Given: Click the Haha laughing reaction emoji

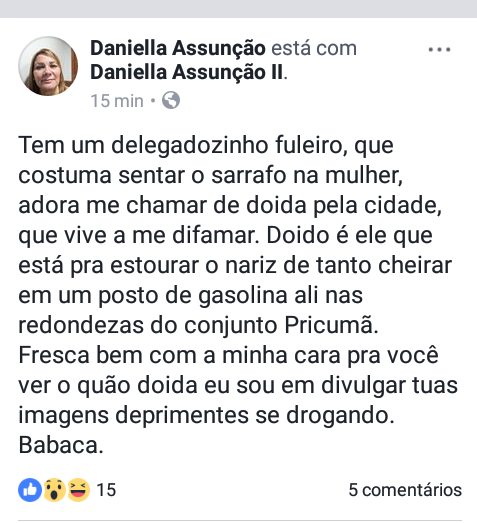Looking at the screenshot, I should click(79, 490).
